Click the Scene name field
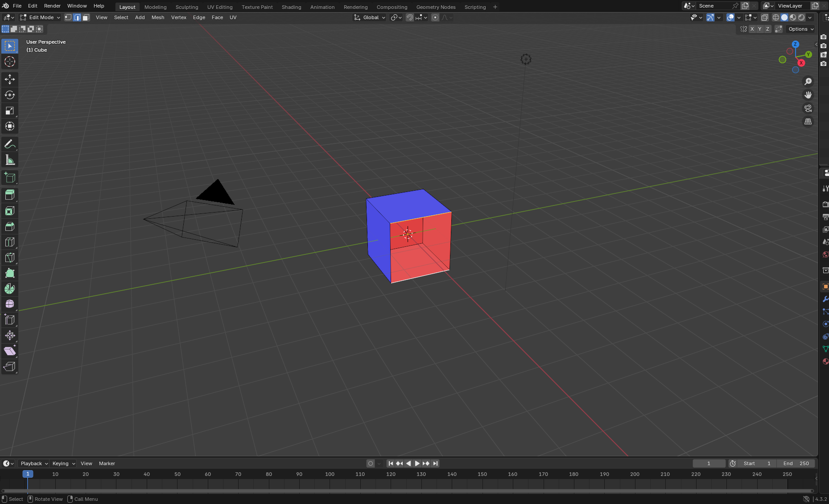Screen dimensions: 829x504 point(714,6)
